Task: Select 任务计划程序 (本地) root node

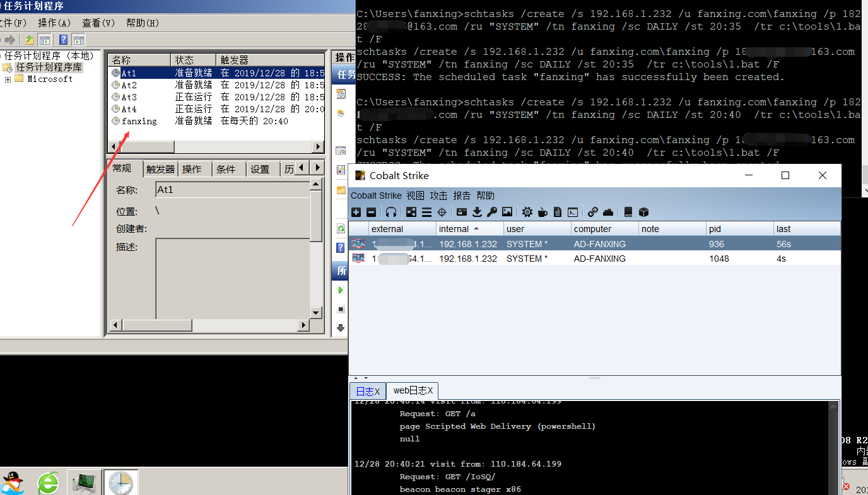Action: pyautogui.click(x=49, y=55)
